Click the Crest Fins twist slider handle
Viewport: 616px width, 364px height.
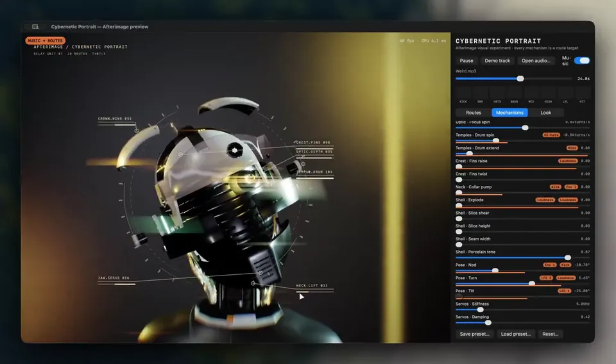(x=459, y=179)
